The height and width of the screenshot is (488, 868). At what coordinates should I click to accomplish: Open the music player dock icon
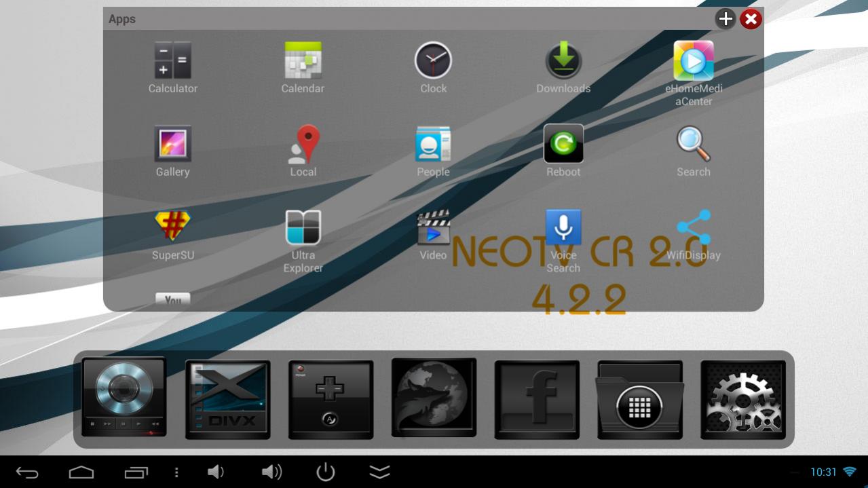[124, 398]
